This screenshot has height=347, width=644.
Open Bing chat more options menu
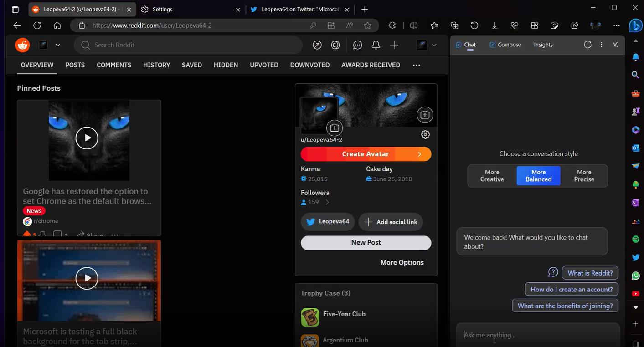click(602, 45)
